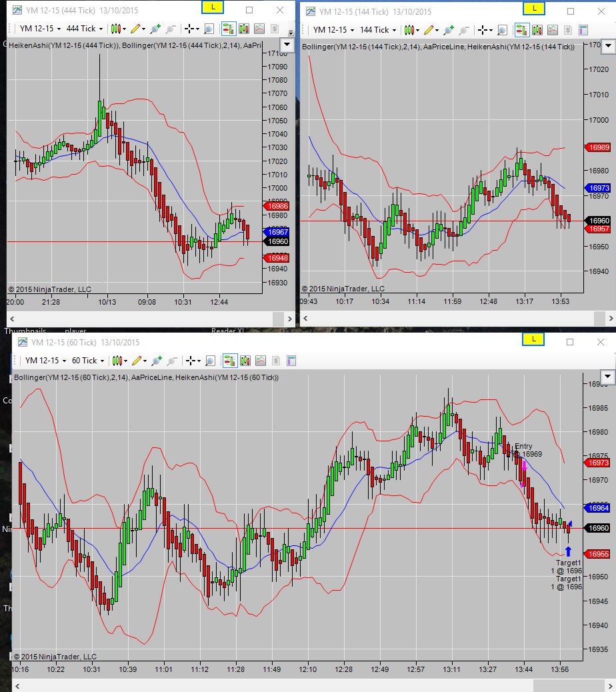
Task: Click zoom in icon in 144 Tick window
Action: point(449,30)
